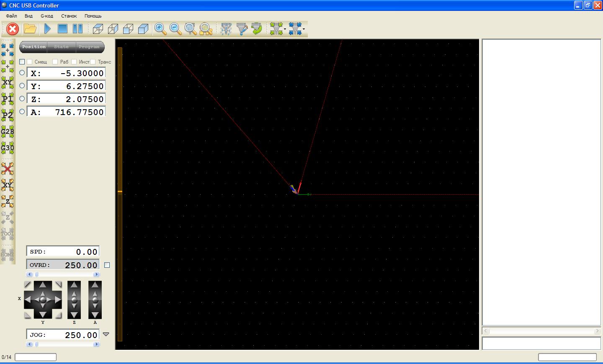This screenshot has height=364, width=603.
Task: Click the greyed HOME sidebar icon
Action: click(x=8, y=255)
